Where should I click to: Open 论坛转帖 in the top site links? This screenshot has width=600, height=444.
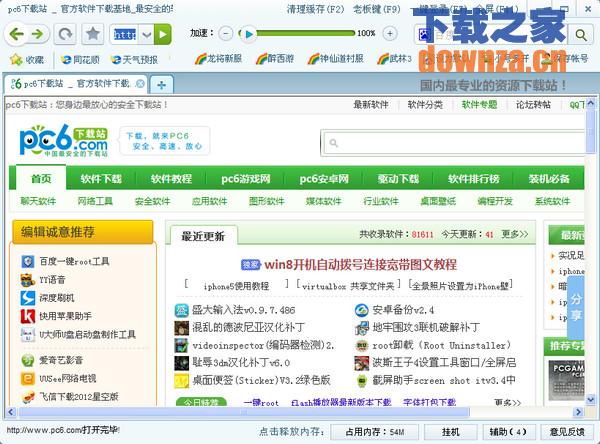pos(533,104)
